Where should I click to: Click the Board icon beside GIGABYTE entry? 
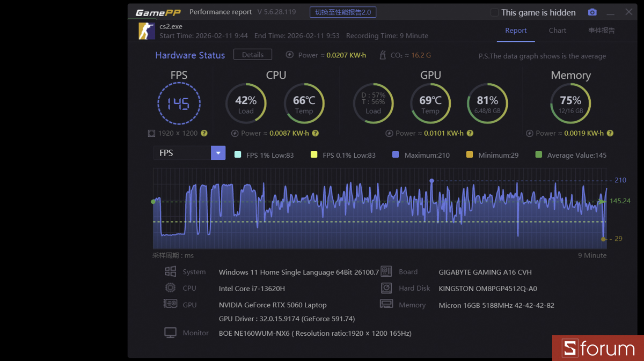point(385,271)
